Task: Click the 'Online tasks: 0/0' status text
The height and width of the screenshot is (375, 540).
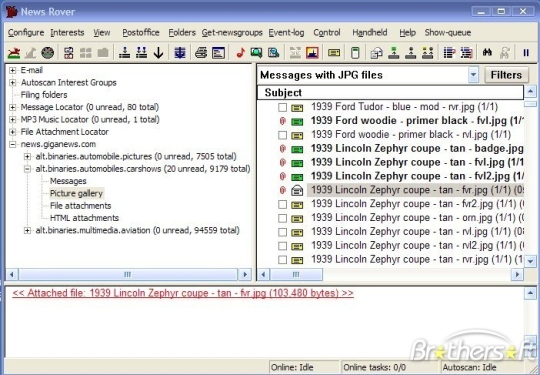Action: pyautogui.click(x=375, y=367)
